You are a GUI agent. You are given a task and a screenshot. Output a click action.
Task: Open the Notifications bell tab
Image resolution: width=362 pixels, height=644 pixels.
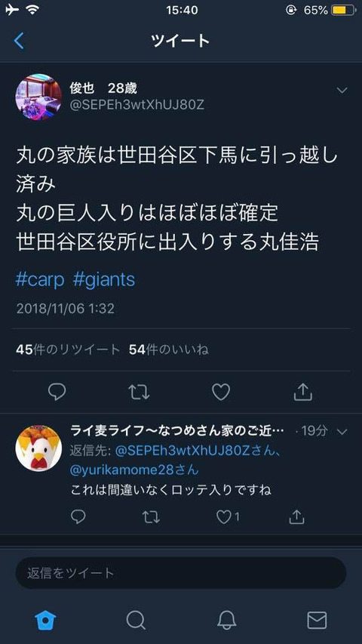[226, 620]
